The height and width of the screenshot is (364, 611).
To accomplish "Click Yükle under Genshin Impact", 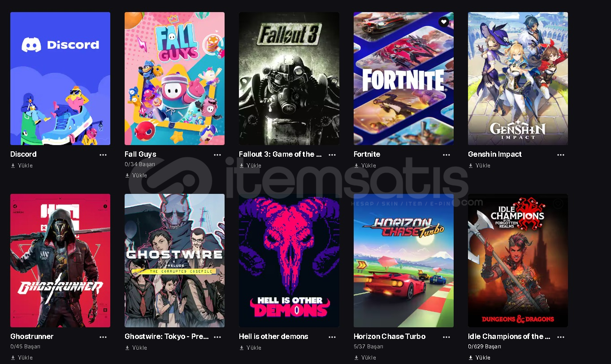I will pos(479,166).
